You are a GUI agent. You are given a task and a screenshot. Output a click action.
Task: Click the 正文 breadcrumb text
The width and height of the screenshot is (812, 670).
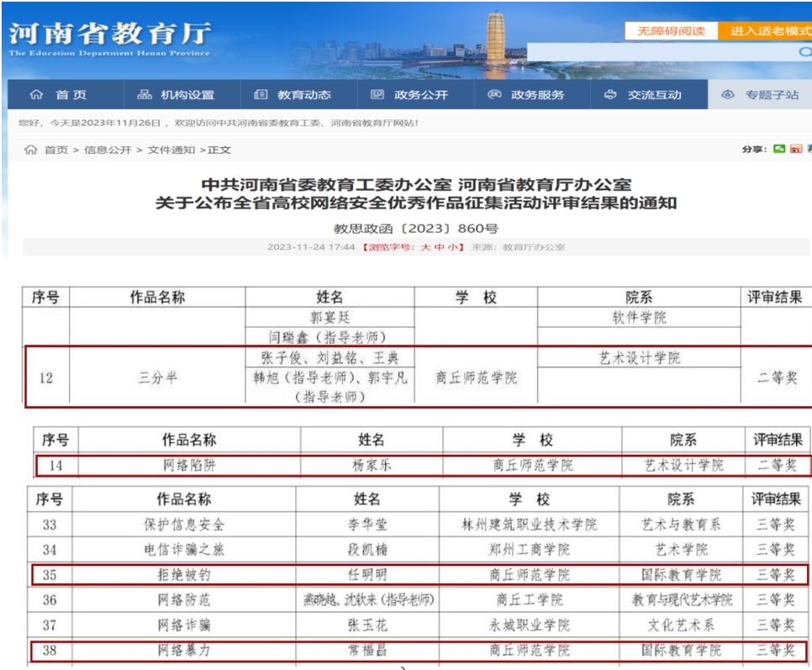pyautogui.click(x=219, y=150)
